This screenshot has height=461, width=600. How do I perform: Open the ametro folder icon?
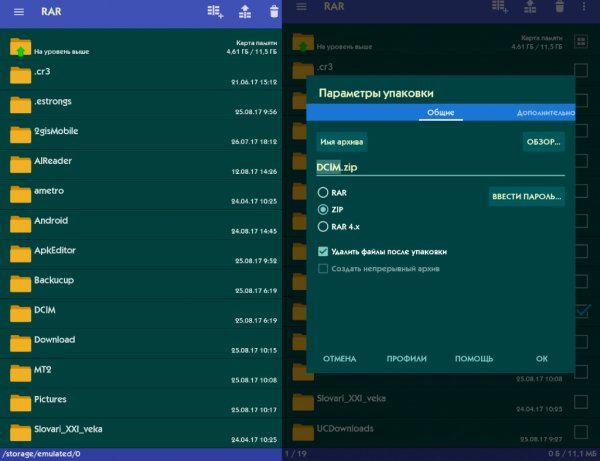coord(20,194)
